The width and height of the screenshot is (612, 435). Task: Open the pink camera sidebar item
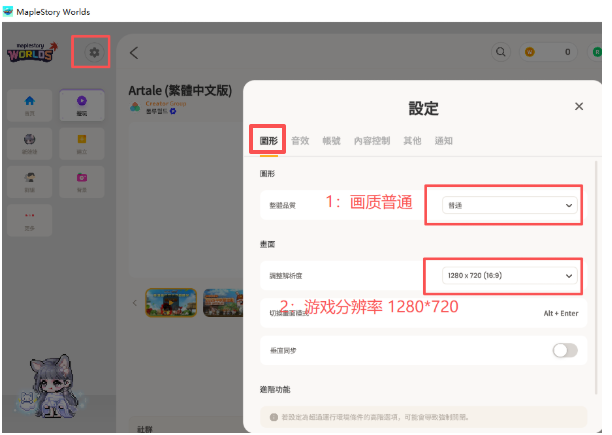pos(81,181)
